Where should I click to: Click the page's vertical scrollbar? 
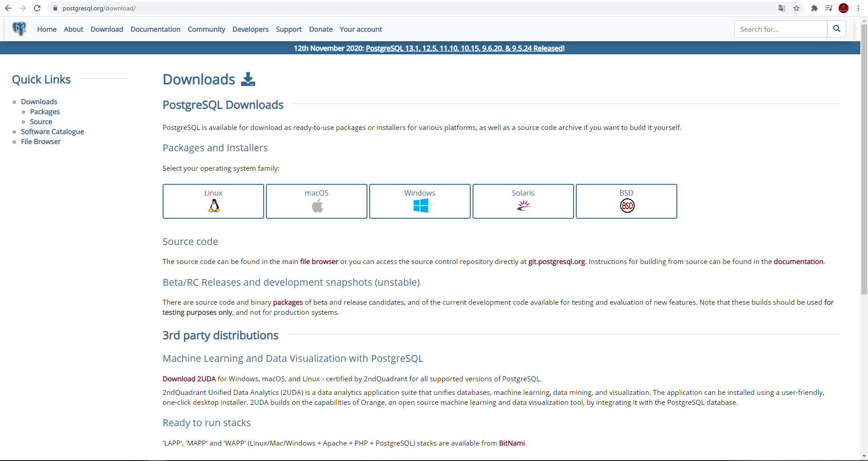click(864, 158)
